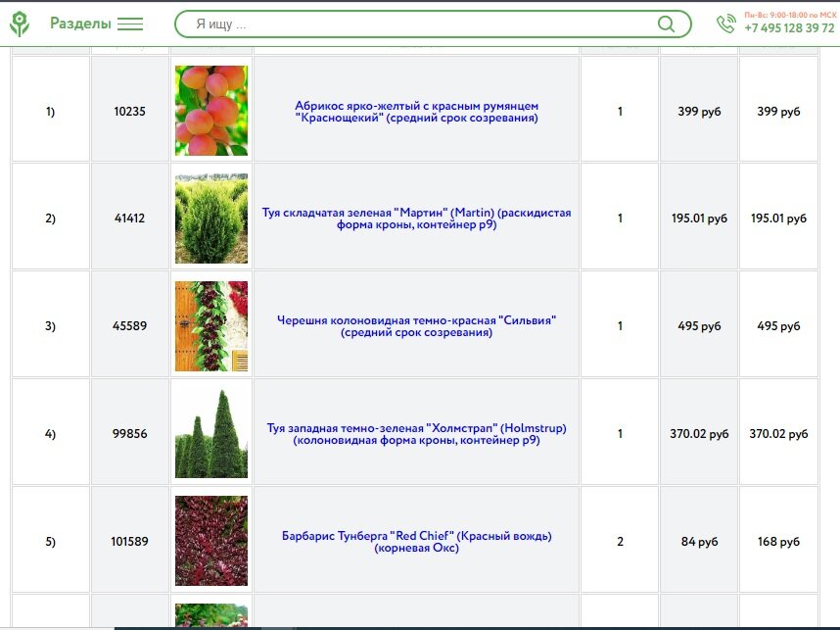This screenshot has height=630, width=840.
Task: Open the Туя западная 'Холмстрап' link
Action: click(x=417, y=434)
